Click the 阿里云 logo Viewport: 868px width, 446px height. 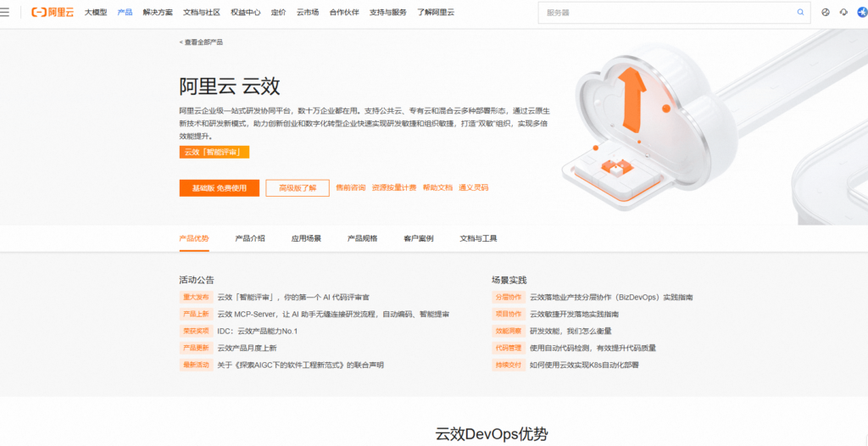[53, 13]
